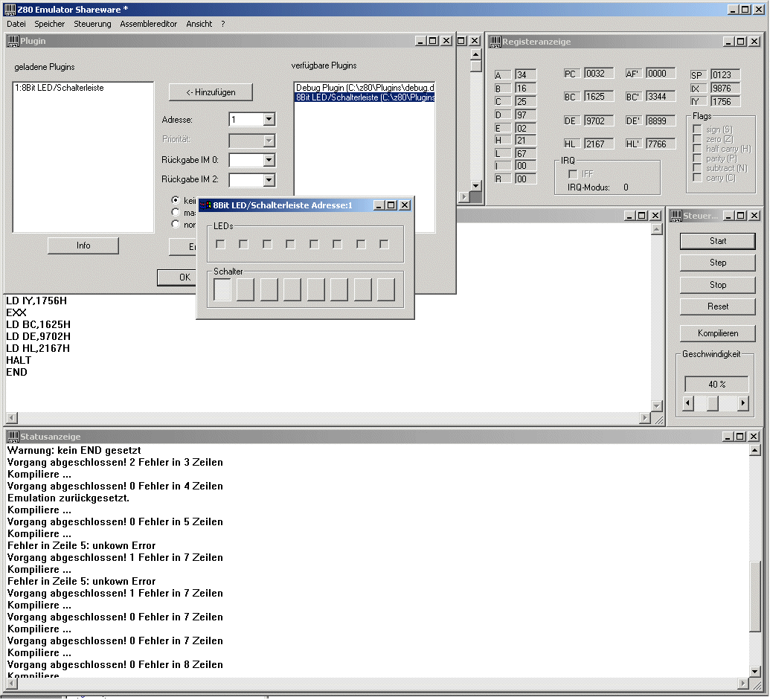
Task: Click the HALT line in the assembler editor
Action: point(19,360)
